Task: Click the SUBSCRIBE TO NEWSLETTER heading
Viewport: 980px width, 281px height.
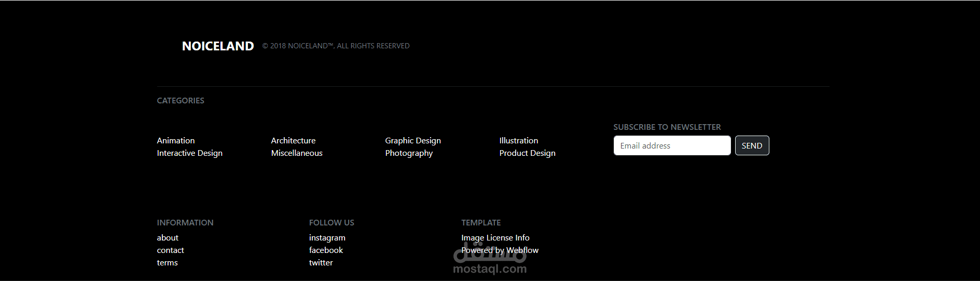Action: click(667, 127)
